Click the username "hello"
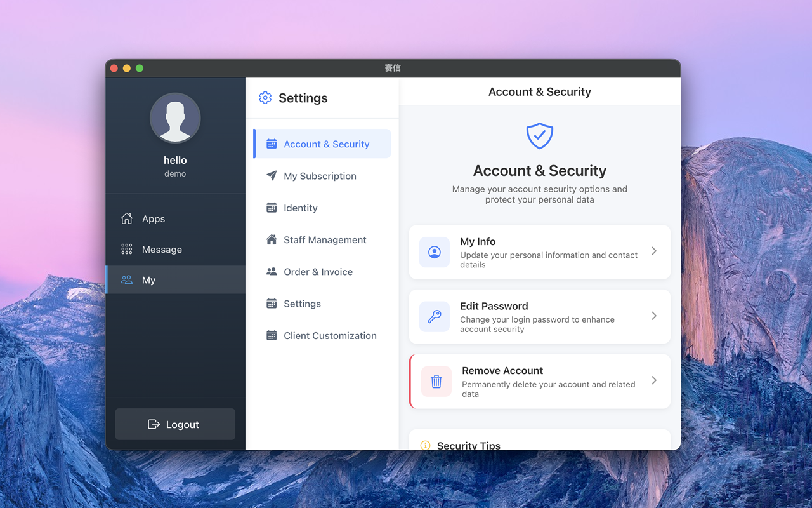812x508 pixels. click(x=175, y=160)
